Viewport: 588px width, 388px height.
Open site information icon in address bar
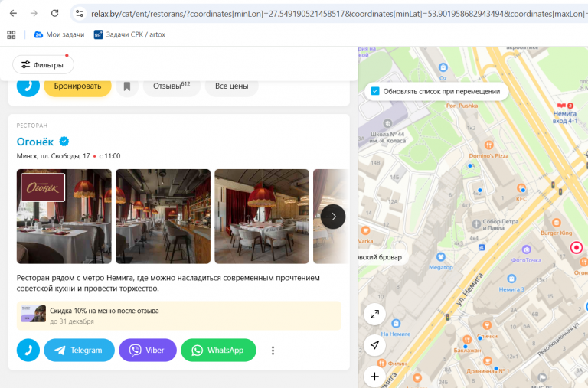click(x=80, y=14)
